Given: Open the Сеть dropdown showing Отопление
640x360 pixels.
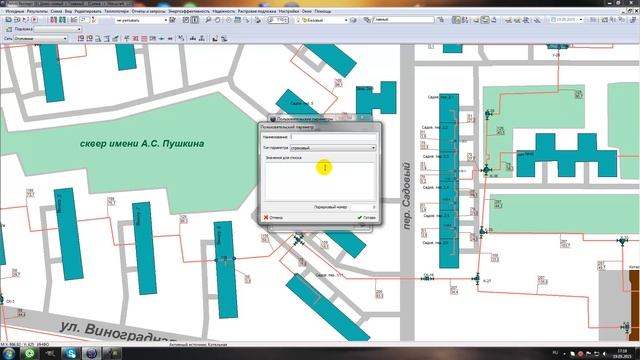Looking at the screenshot, I should [x=40, y=38].
